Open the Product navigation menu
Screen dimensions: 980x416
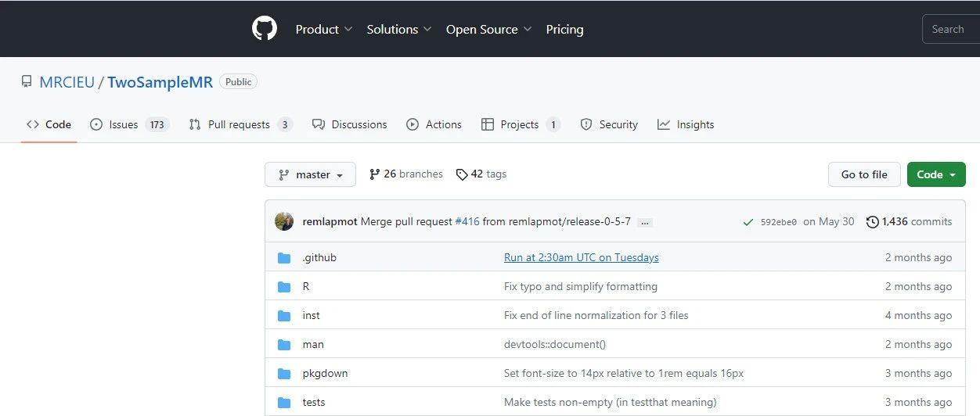pyautogui.click(x=323, y=29)
